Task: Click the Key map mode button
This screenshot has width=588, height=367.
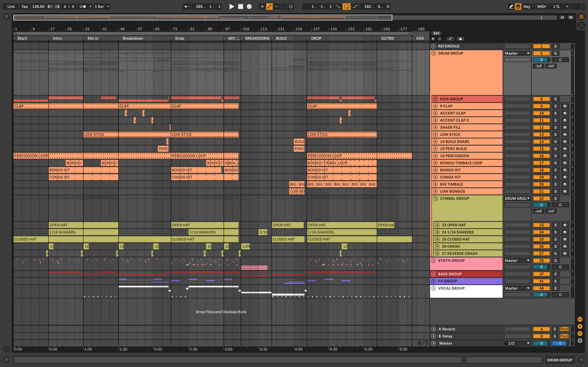Action: point(527,7)
